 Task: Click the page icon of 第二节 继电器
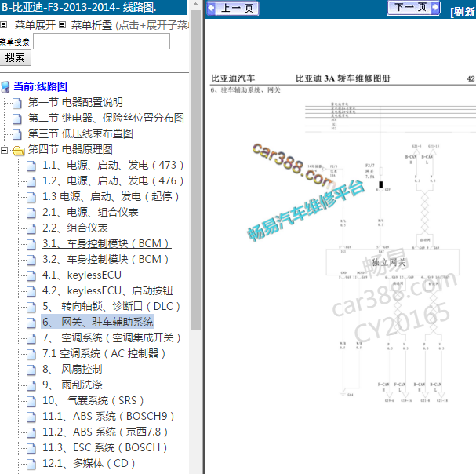tap(17, 118)
